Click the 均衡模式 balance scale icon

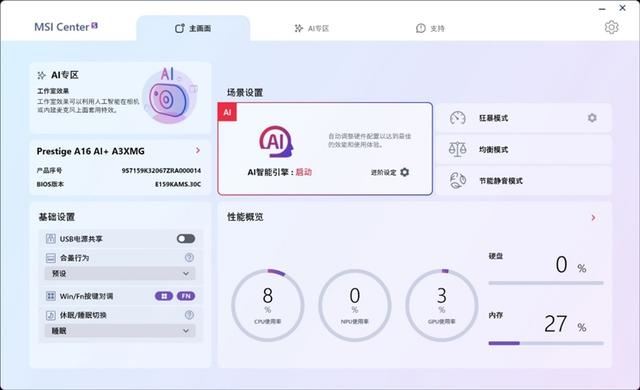pos(457,149)
